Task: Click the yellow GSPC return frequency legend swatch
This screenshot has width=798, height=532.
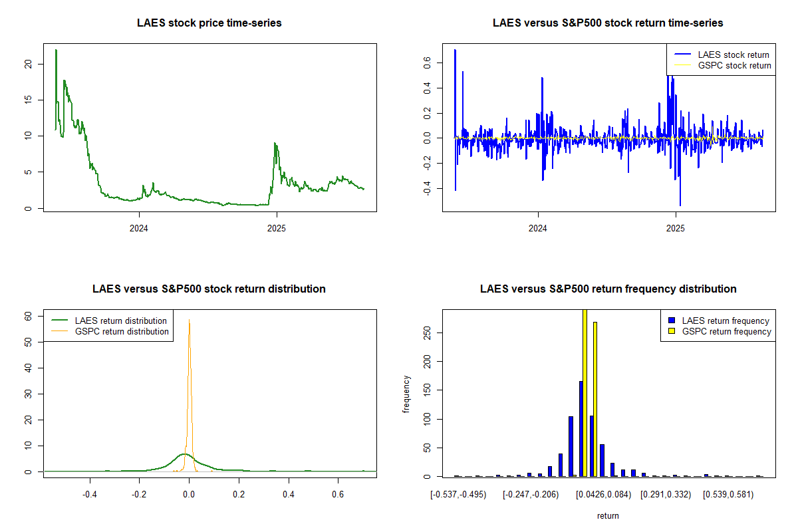Action: pyautogui.click(x=672, y=331)
